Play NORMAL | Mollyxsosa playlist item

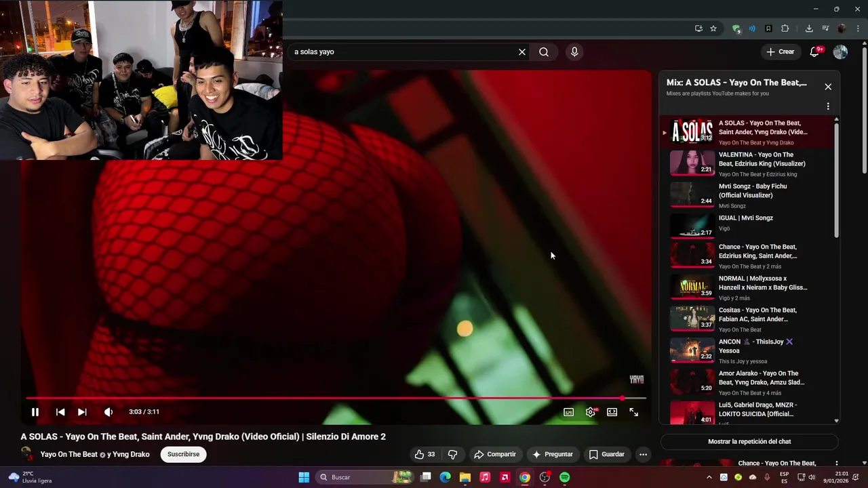pyautogui.click(x=746, y=289)
